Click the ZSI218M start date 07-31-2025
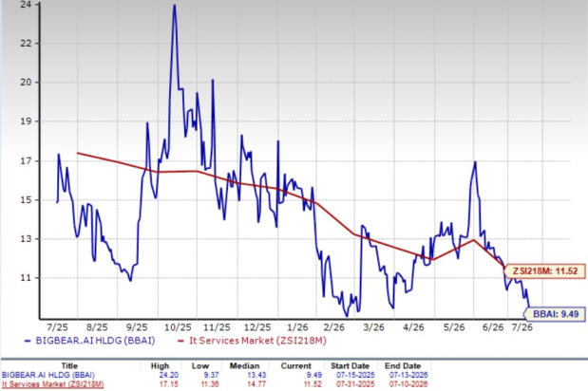Screen dimensions: 588x391 tap(355, 384)
